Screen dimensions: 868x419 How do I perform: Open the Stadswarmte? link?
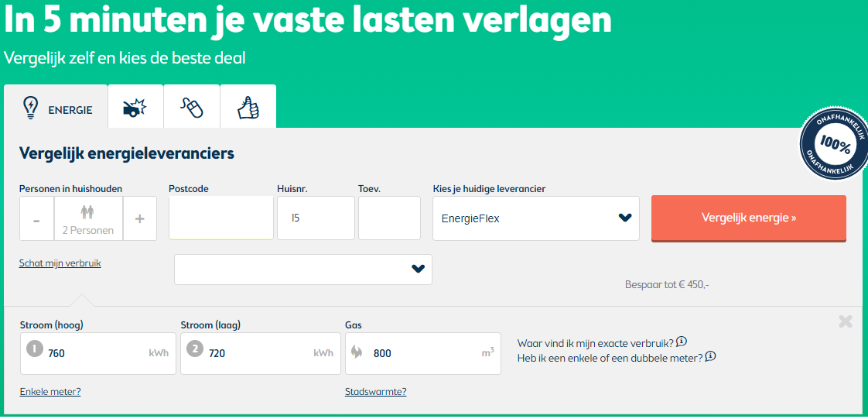pos(375,392)
